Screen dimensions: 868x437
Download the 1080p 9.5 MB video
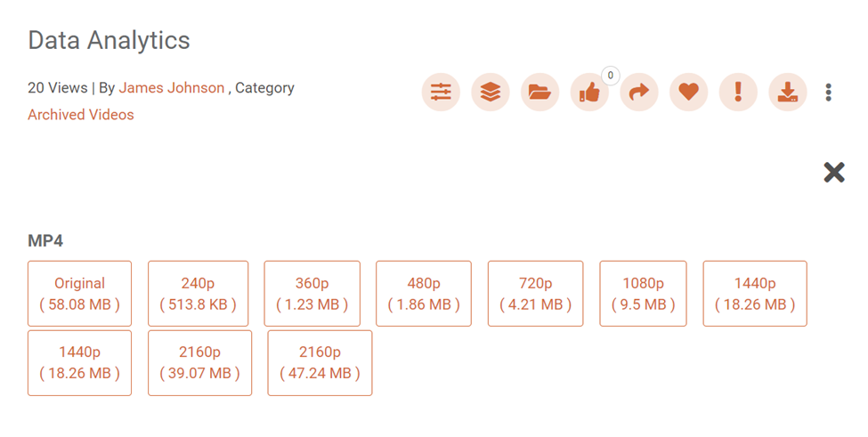pos(643,294)
